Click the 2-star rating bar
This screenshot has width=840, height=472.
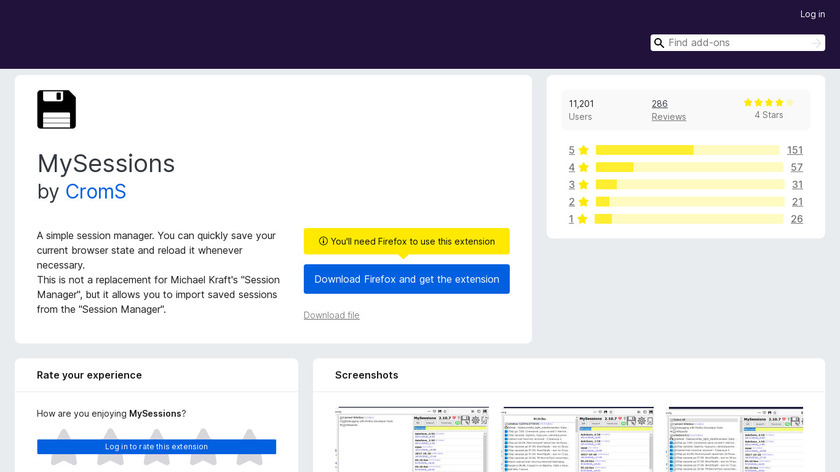click(690, 201)
